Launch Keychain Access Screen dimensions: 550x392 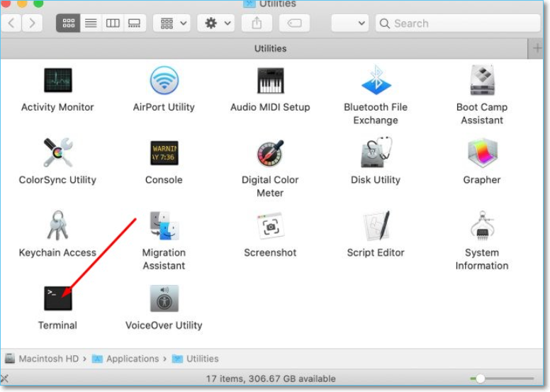pos(57,226)
